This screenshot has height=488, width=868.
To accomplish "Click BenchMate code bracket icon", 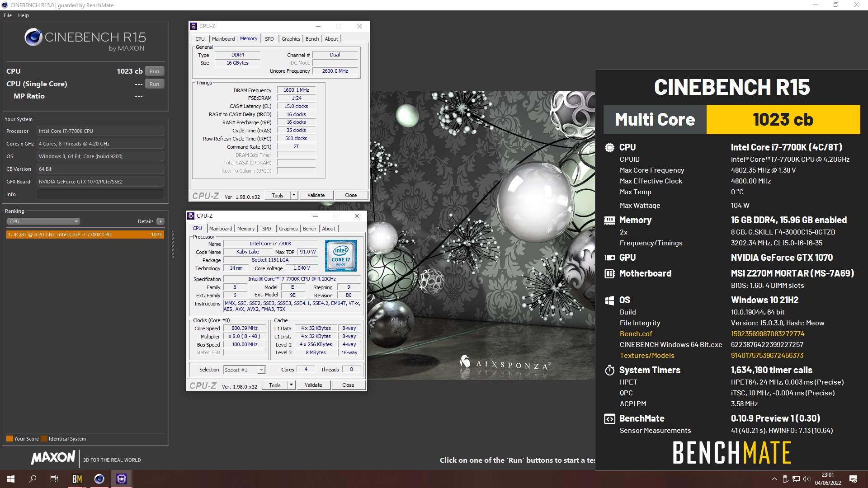I will (x=609, y=419).
